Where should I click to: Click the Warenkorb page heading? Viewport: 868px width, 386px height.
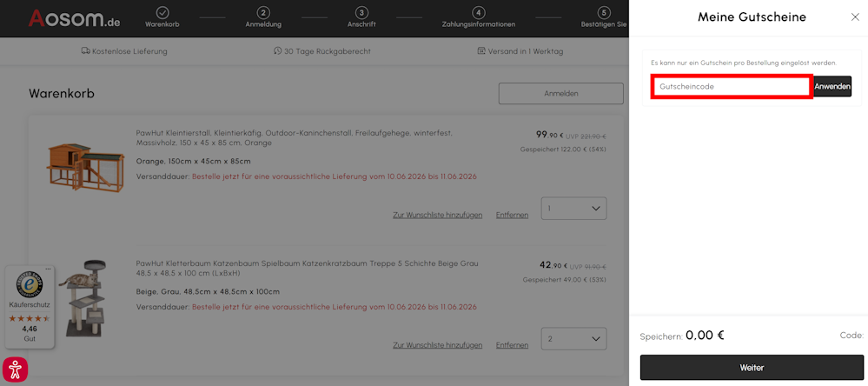[x=62, y=94]
